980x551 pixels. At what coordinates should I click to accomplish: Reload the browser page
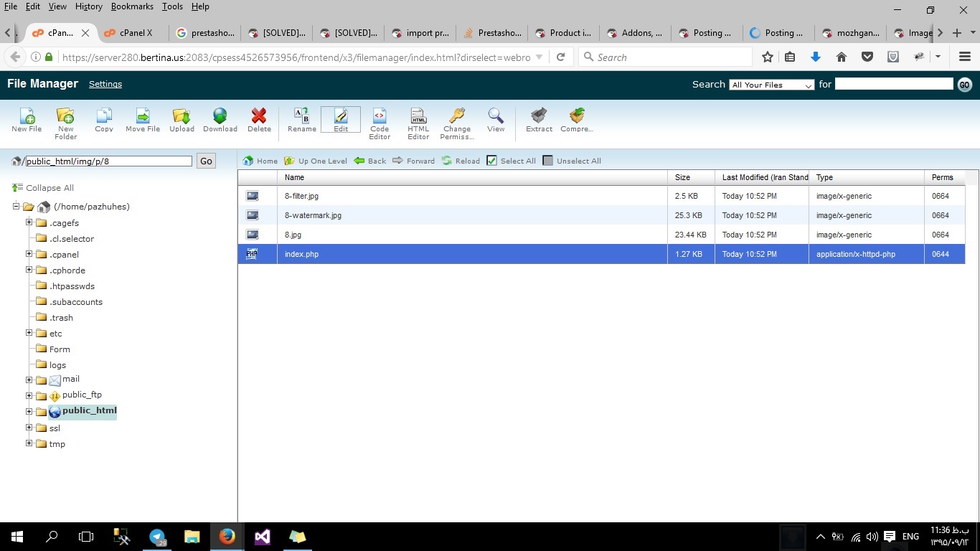(x=561, y=57)
